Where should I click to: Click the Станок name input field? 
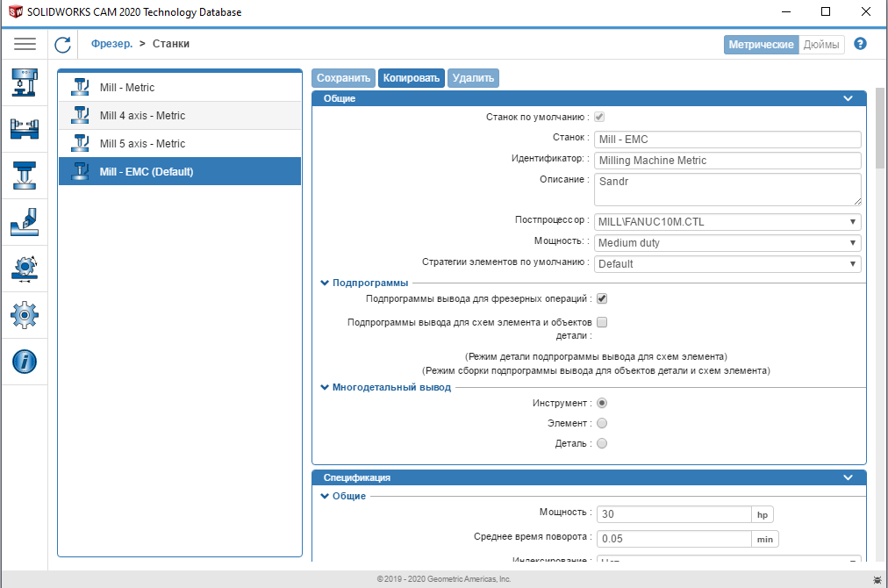[727, 140]
